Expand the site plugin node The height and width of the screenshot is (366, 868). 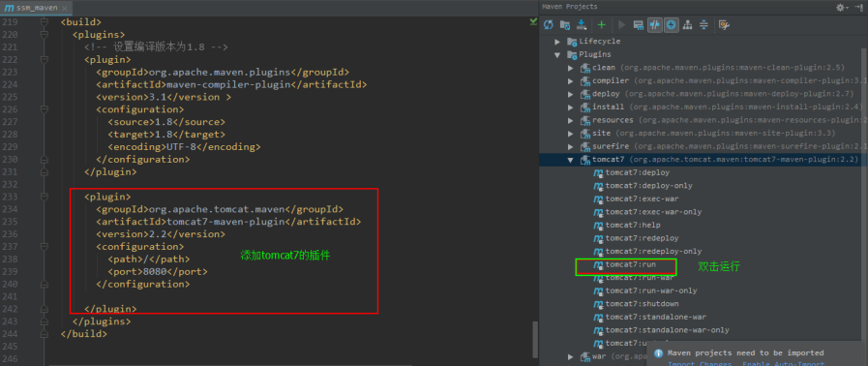(571, 134)
